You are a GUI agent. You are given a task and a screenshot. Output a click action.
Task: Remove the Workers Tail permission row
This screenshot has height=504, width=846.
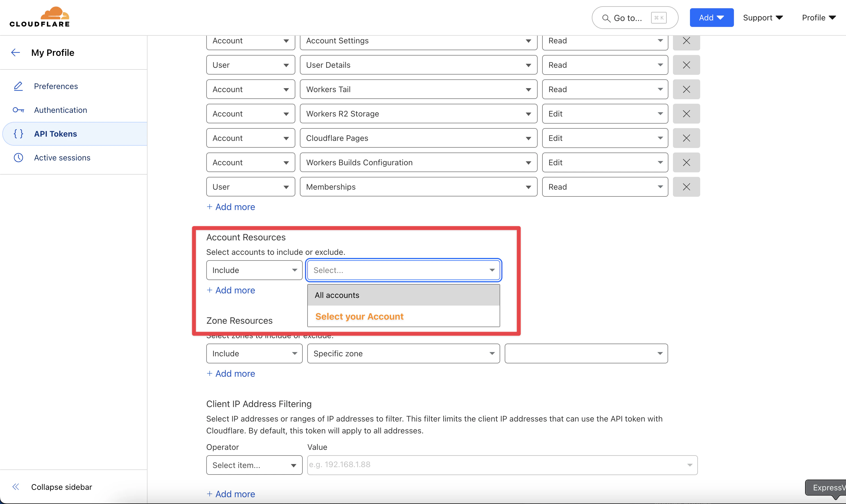[x=686, y=89]
